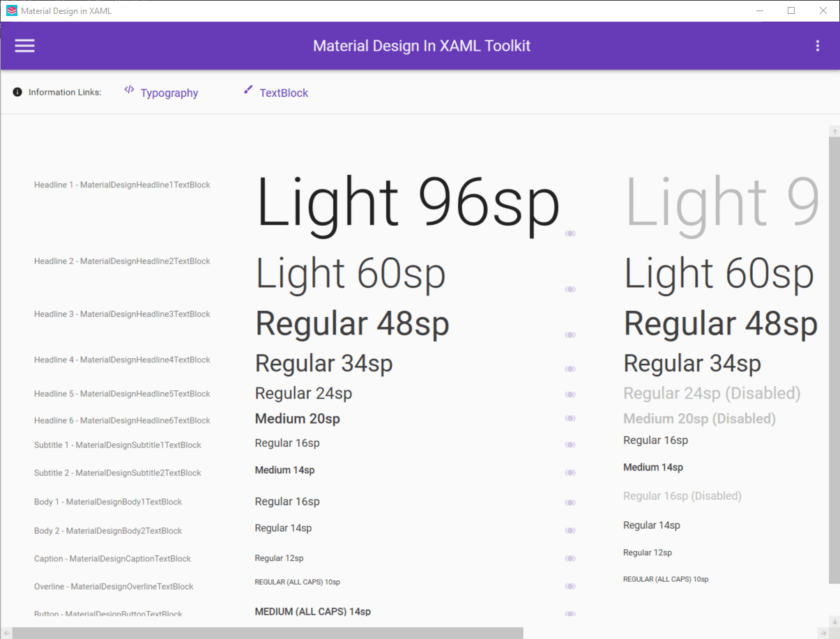Click the Typography code bracket icon
Viewport: 840px width, 639px height.
tap(129, 89)
